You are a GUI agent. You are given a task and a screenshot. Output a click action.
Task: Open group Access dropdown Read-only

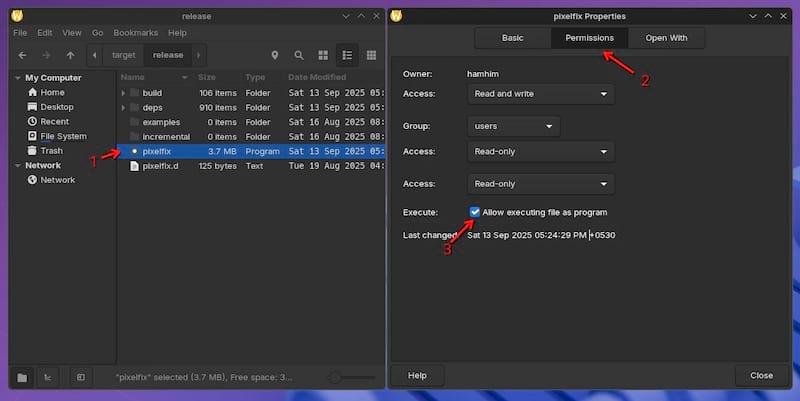(x=541, y=152)
